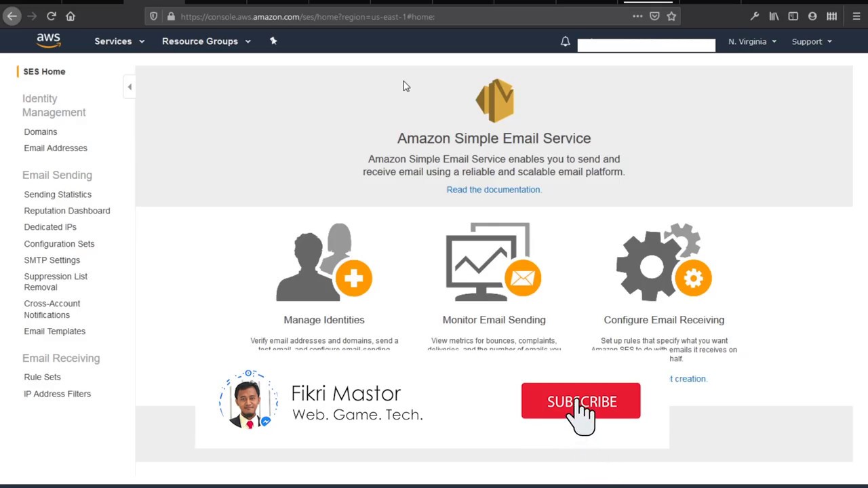Open developer tools wrench icon
This screenshot has width=868, height=488.
(754, 16)
